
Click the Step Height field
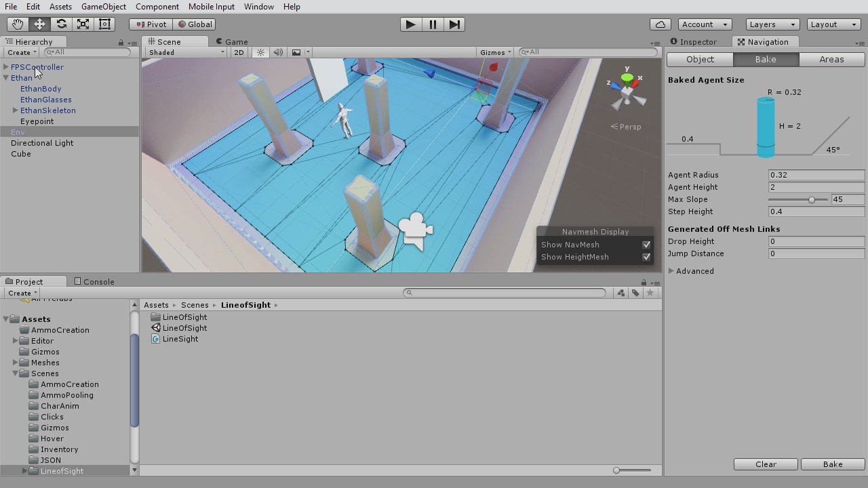[x=816, y=211]
